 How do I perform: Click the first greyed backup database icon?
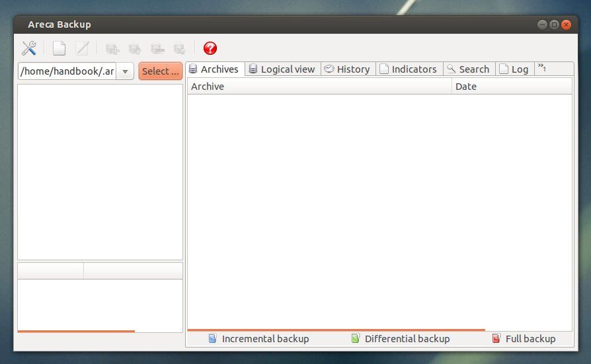coord(112,49)
